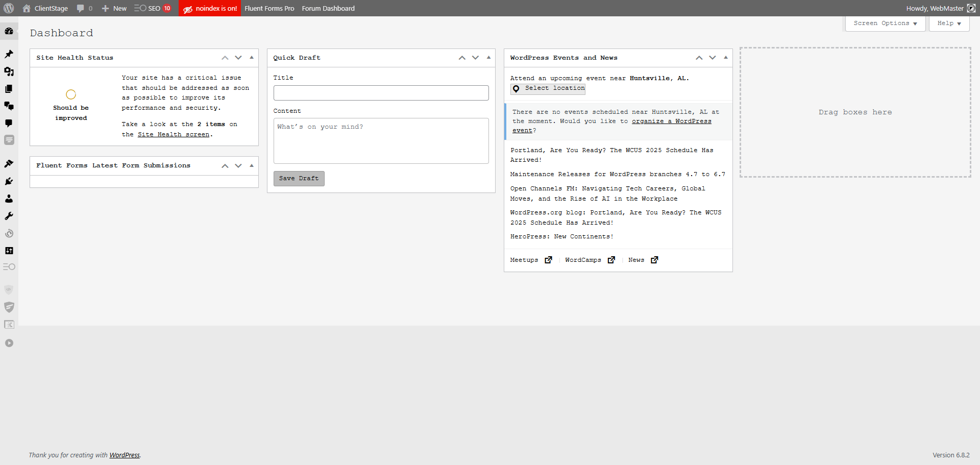Open the Howdy, WebMaster account menu
The height and width of the screenshot is (465, 980).
click(941, 8)
